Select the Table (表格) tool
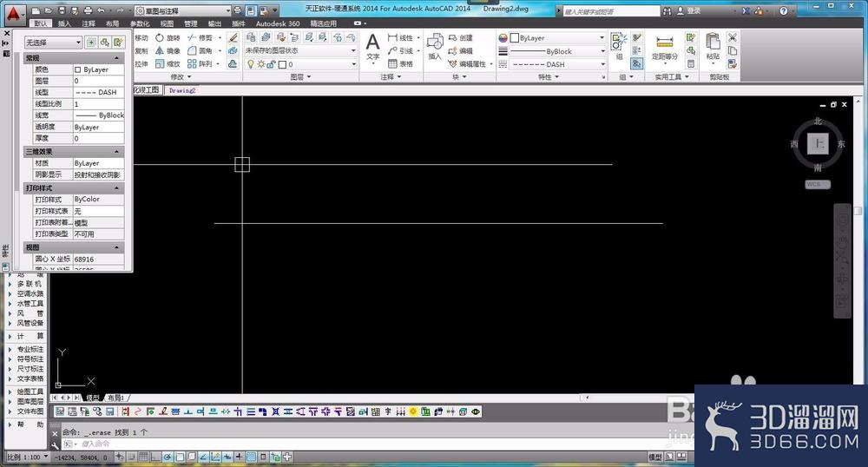Image resolution: width=868 pixels, height=467 pixels. pos(401,64)
